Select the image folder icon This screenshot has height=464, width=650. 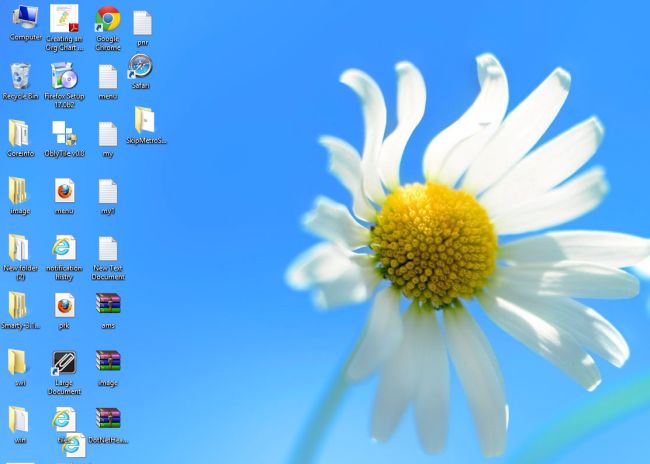click(19, 196)
